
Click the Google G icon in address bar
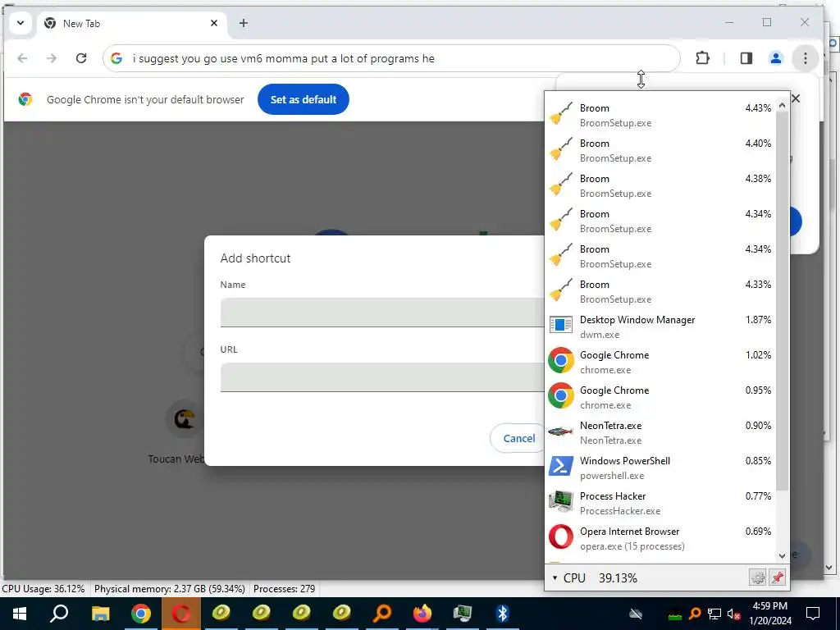click(x=116, y=58)
